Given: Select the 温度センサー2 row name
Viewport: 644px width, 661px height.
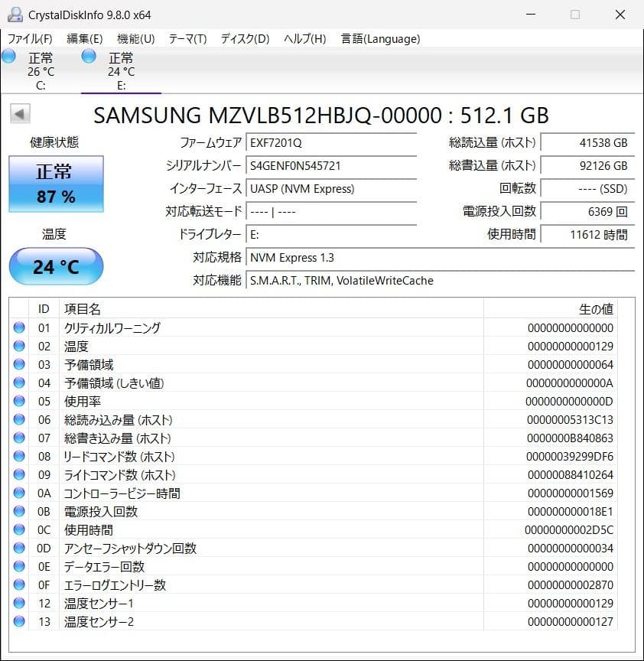Looking at the screenshot, I should pyautogui.click(x=99, y=622).
